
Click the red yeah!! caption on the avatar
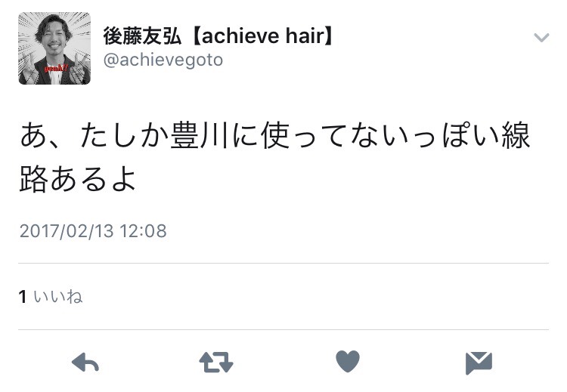pyautogui.click(x=56, y=68)
